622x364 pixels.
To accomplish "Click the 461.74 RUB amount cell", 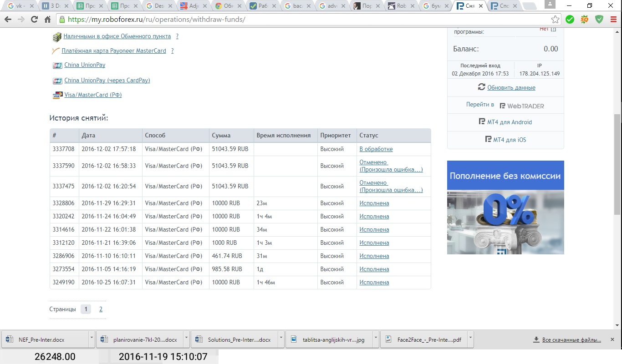I will 231,256.
